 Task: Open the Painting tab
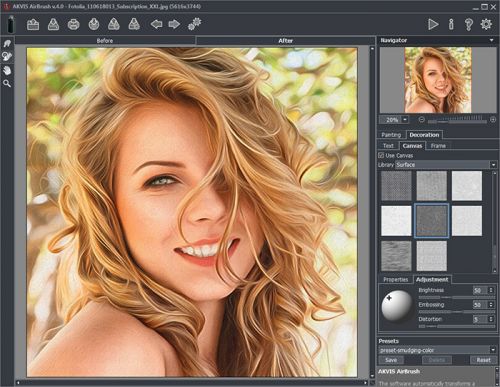(391, 135)
